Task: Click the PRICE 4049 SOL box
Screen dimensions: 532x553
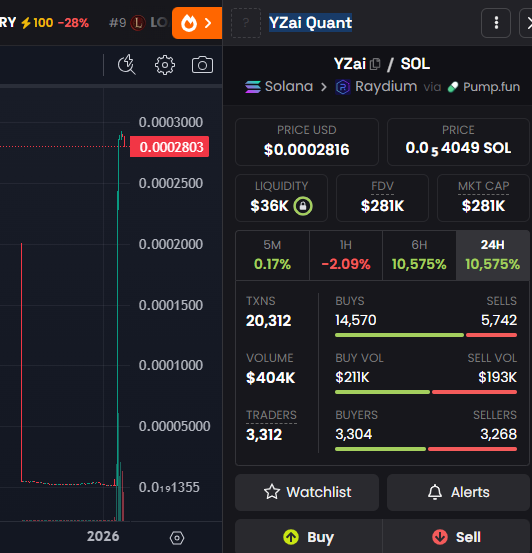Action: tap(458, 142)
